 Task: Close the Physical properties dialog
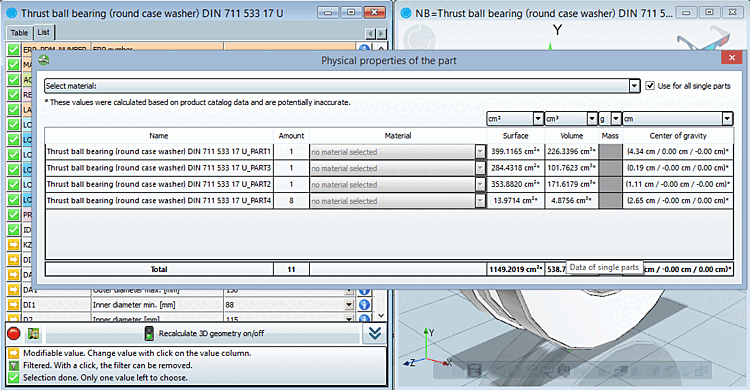point(732,57)
